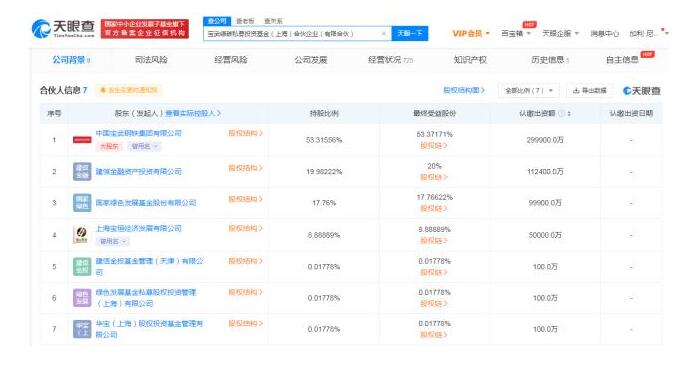Open the 历史信息 tab
The width and height of the screenshot is (689, 380).
(550, 60)
